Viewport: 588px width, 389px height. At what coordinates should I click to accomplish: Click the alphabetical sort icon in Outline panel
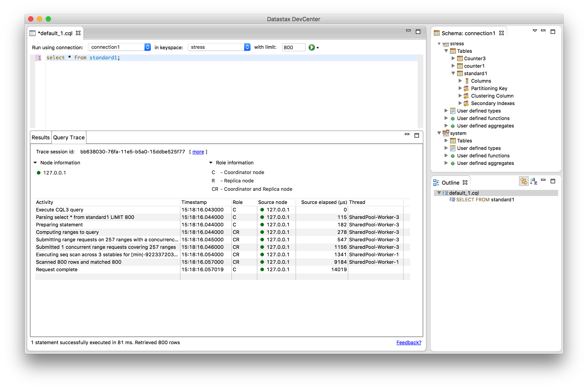[x=534, y=181]
